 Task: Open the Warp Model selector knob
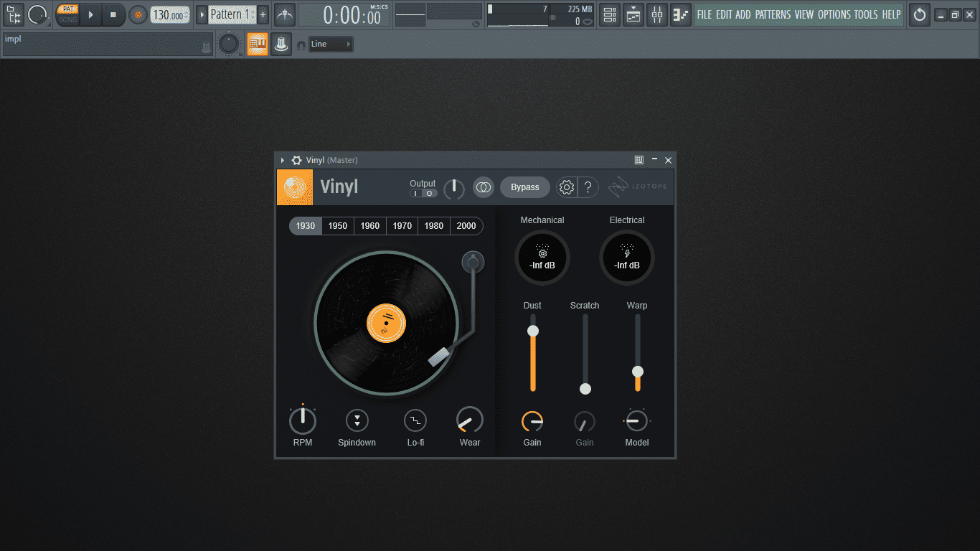(x=637, y=421)
